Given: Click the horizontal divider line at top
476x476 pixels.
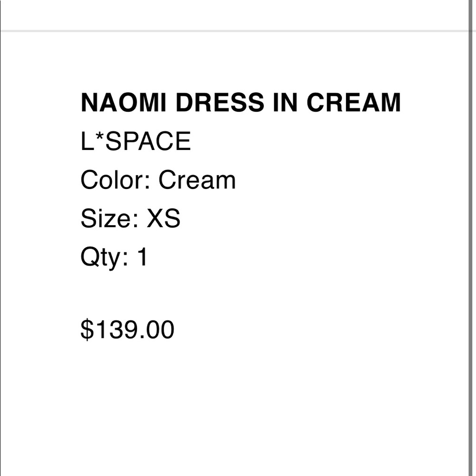Looking at the screenshot, I should (234, 31).
